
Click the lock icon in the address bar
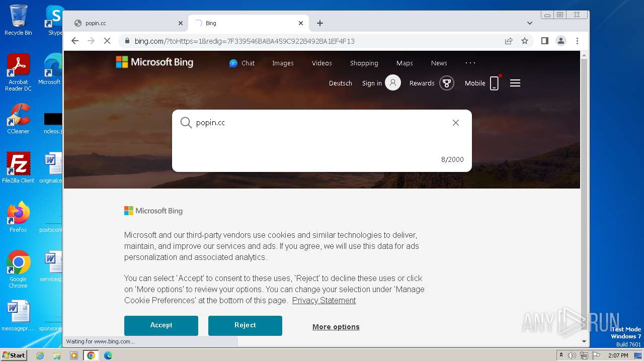coord(127,41)
